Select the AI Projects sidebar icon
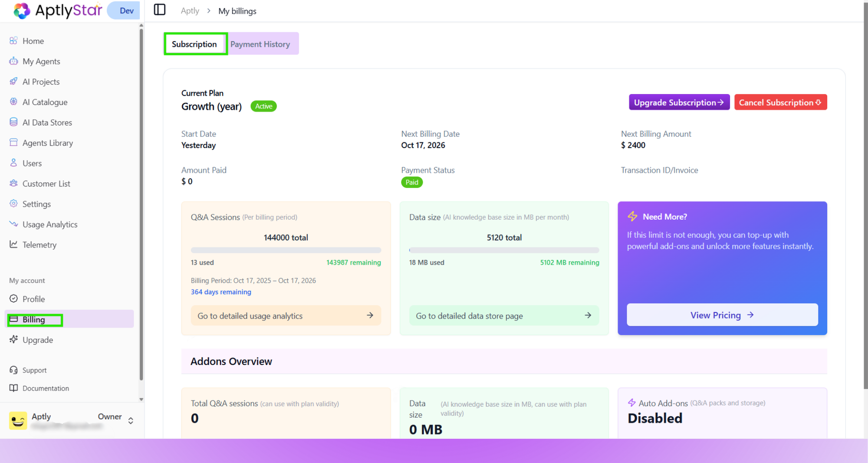Image resolution: width=868 pixels, height=463 pixels. 14,81
